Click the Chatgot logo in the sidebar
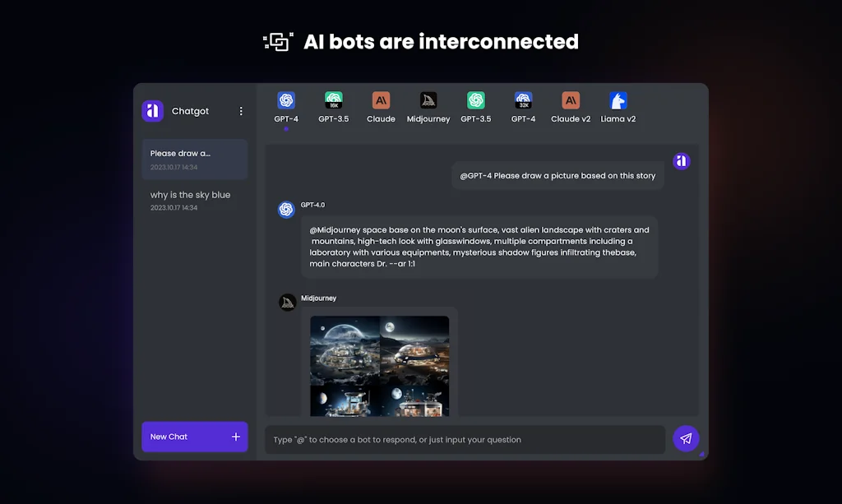 tap(154, 110)
